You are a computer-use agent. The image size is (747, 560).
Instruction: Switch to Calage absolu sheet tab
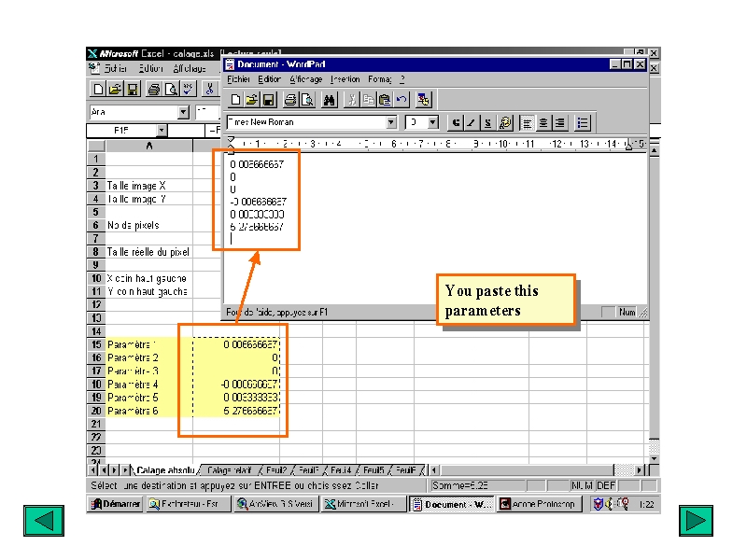point(165,470)
